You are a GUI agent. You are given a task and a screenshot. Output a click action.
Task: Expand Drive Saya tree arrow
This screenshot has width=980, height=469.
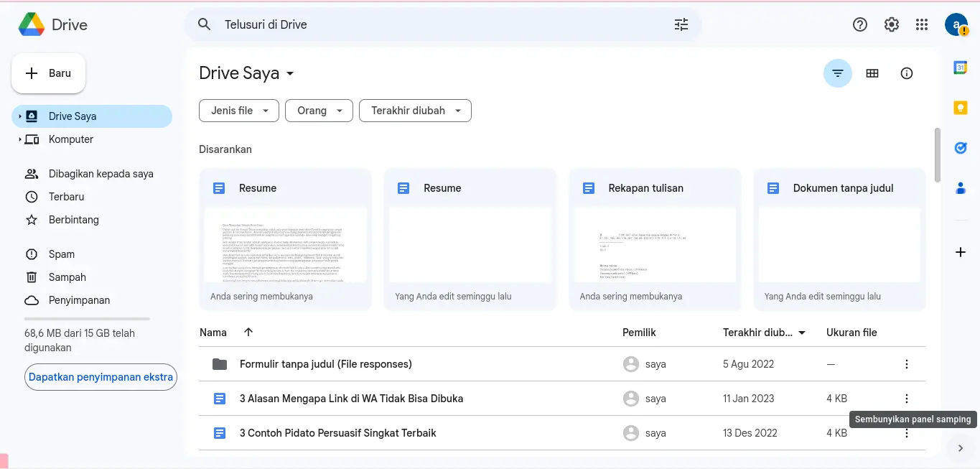[x=20, y=116]
